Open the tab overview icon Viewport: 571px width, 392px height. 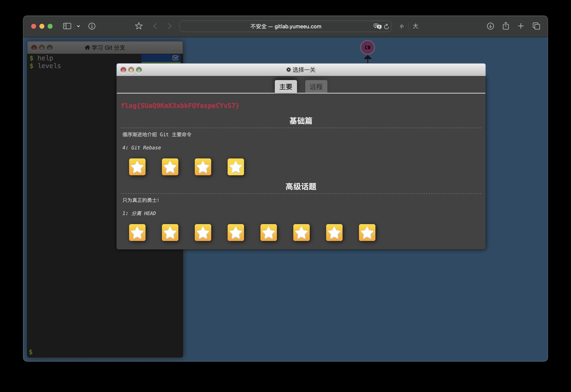coord(536,26)
